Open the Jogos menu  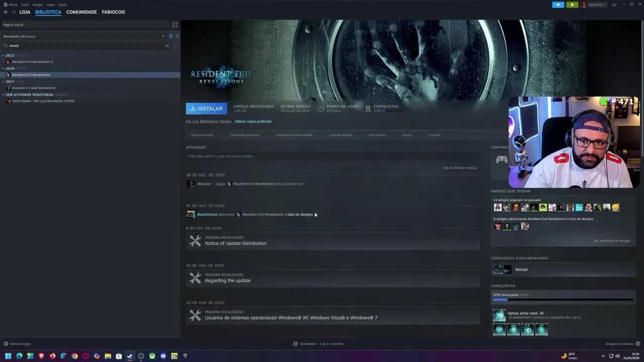point(50,5)
